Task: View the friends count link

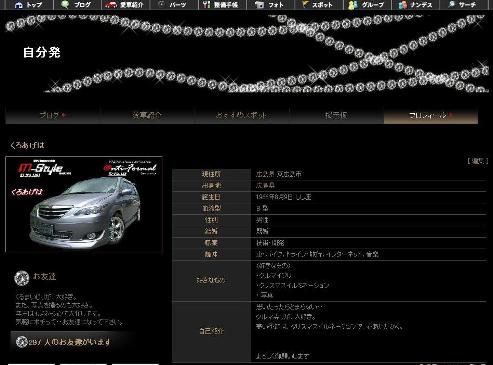Action: tap(69, 342)
